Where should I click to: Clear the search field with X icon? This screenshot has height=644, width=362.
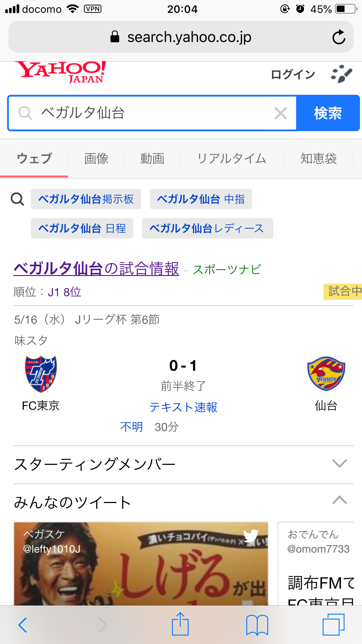(x=280, y=113)
